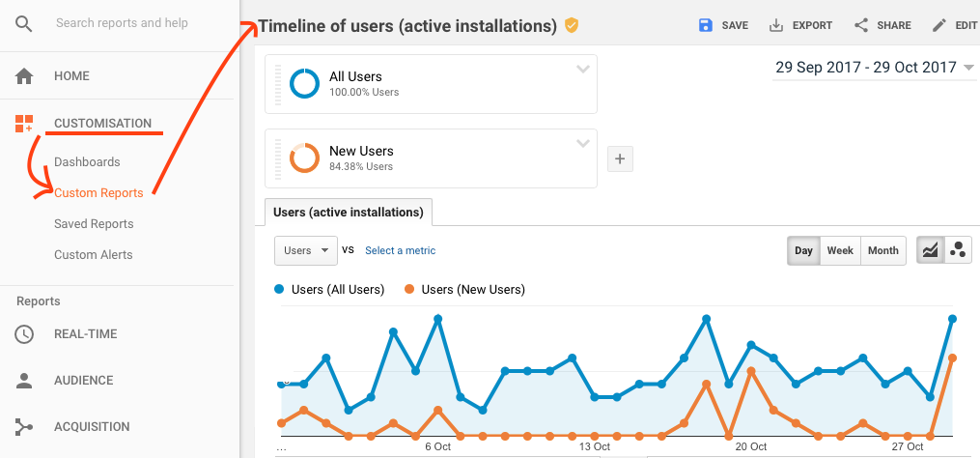
Task: Select the line chart view icon
Action: pyautogui.click(x=930, y=250)
